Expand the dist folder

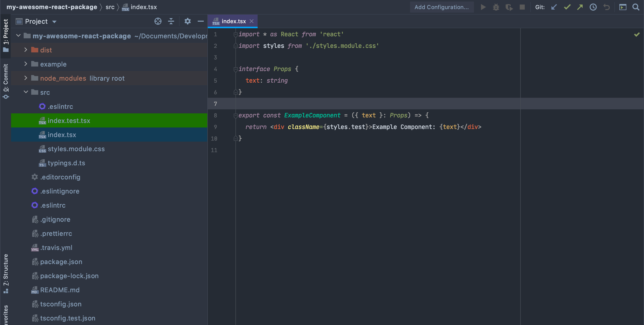click(26, 50)
